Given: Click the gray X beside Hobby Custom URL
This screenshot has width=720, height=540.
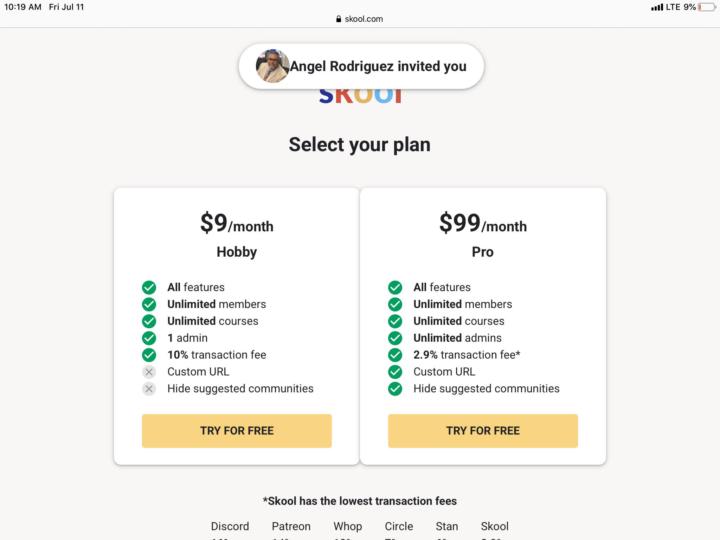Looking at the screenshot, I should coord(149,372).
